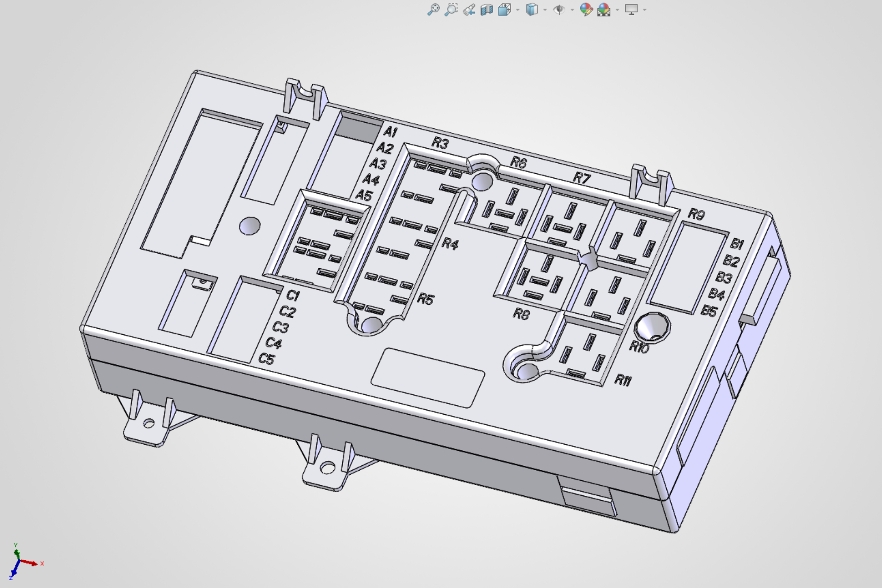Expand the View Settings dropdown arrow

pyautogui.click(x=645, y=10)
